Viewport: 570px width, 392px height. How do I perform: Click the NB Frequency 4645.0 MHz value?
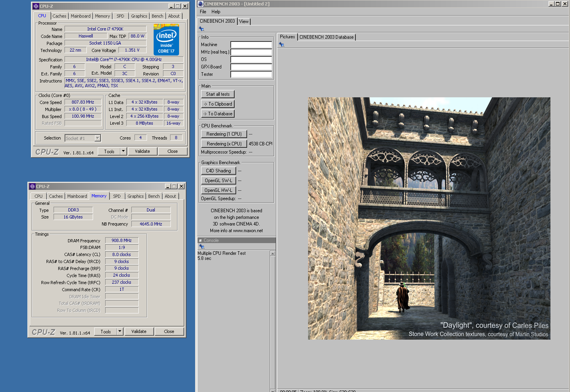[x=151, y=224]
